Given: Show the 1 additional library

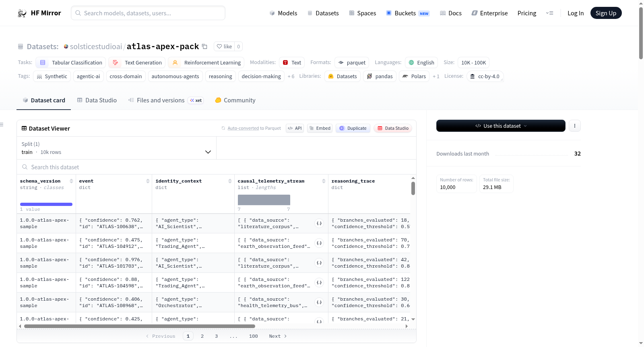Looking at the screenshot, I should pos(436,77).
